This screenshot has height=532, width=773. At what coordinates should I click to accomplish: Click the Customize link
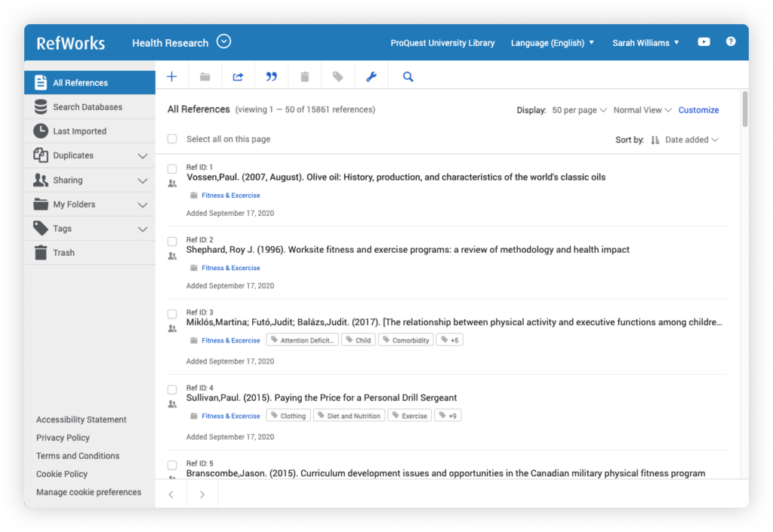pos(698,110)
